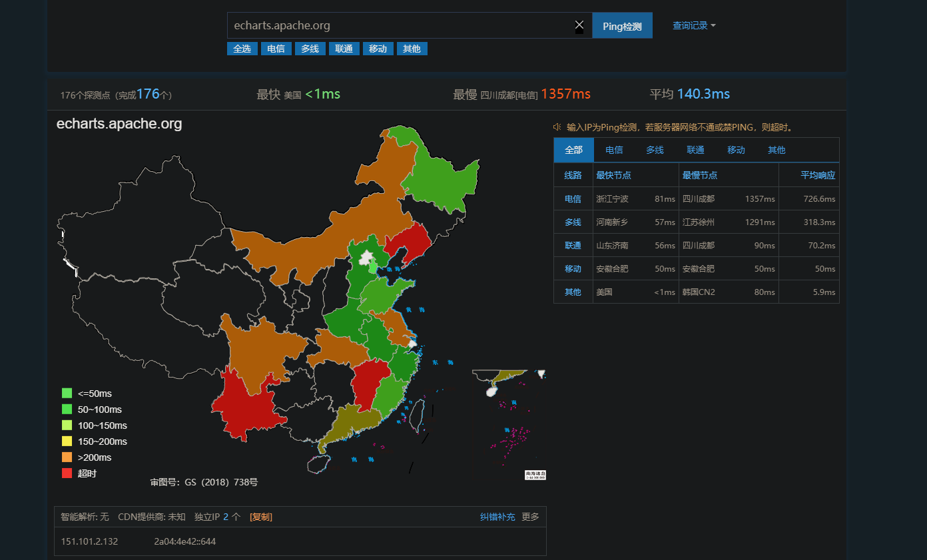Switch to the 电信 tab in the results panel
Viewport: 927px width, 560px height.
pos(614,150)
